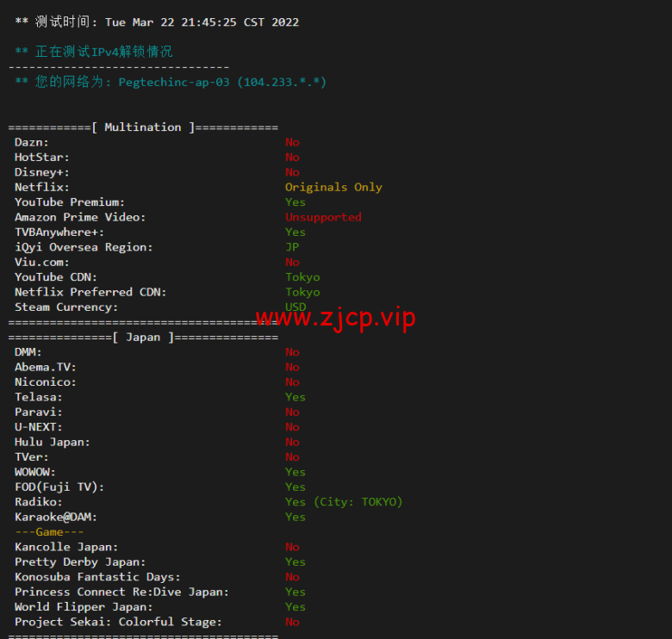Click the '---Game---' subsection heading

(x=49, y=532)
